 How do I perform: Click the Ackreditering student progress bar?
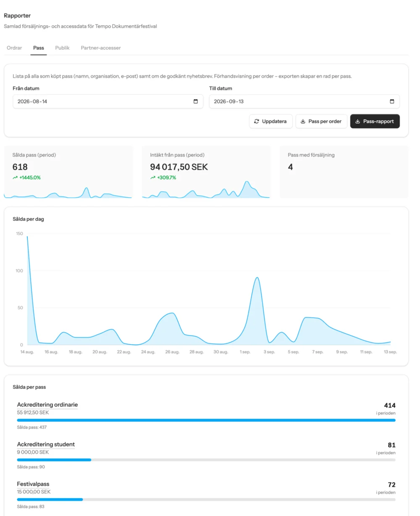coord(206,460)
